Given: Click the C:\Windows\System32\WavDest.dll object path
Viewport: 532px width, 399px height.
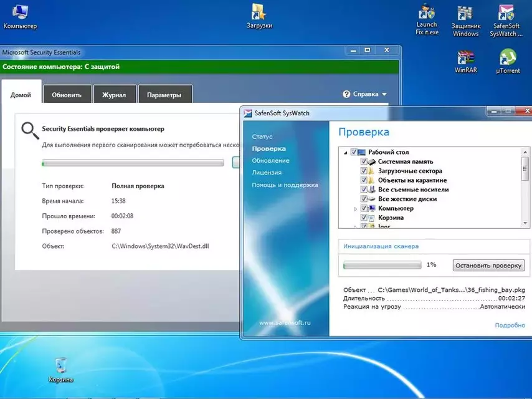Looking at the screenshot, I should click(160, 246).
